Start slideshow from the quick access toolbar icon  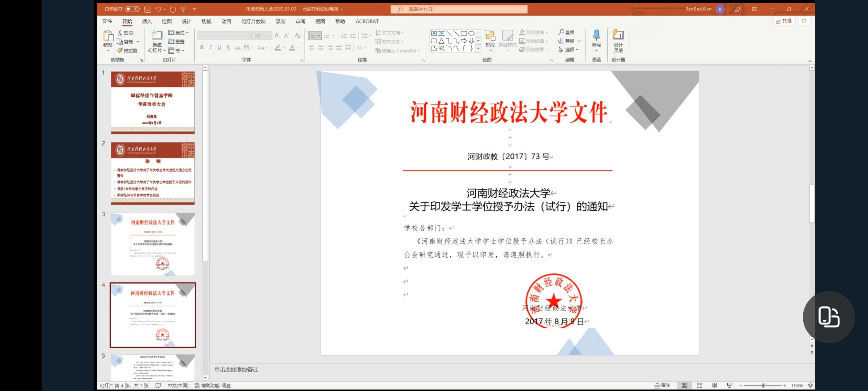183,9
